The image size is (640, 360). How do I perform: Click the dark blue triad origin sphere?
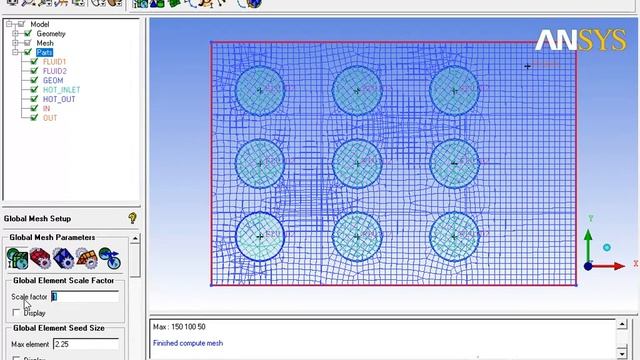(x=588, y=267)
